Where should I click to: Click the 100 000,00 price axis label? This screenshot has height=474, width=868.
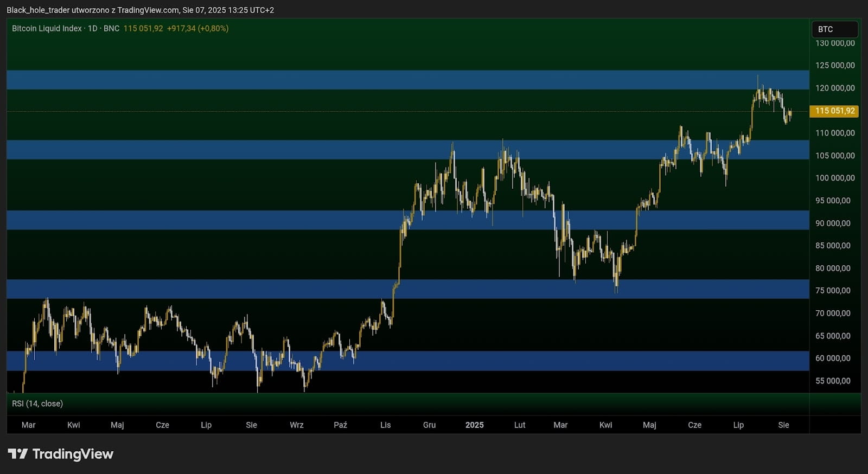click(835, 178)
